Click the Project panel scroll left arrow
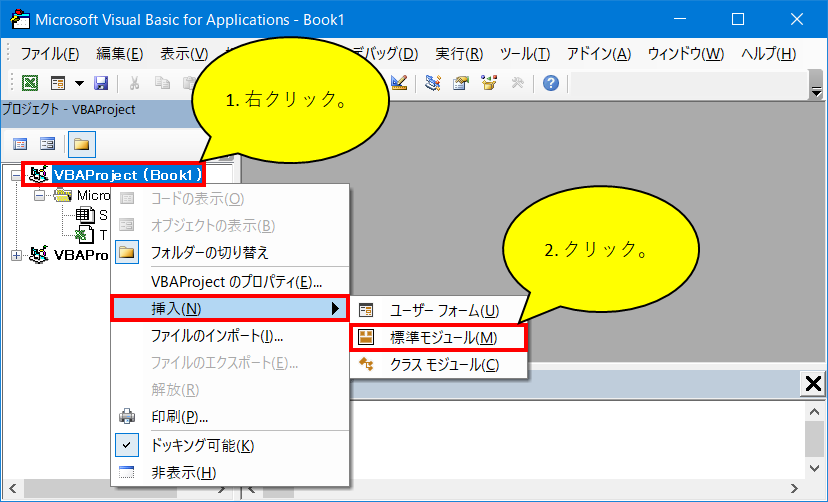Viewport: 828px width, 502px height. [13, 489]
